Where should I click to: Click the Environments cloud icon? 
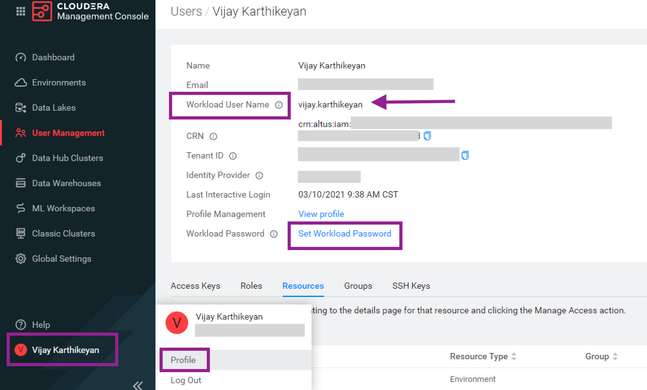point(21,83)
